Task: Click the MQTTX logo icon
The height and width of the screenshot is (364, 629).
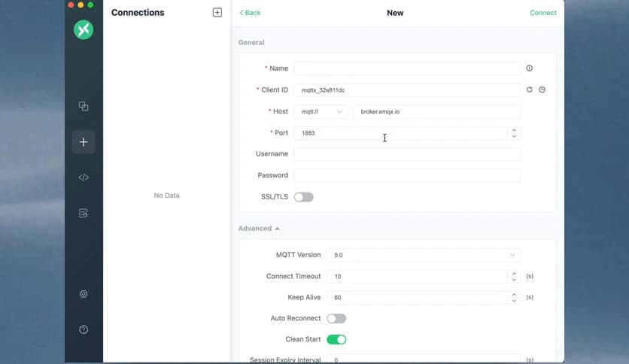Action: point(84,29)
